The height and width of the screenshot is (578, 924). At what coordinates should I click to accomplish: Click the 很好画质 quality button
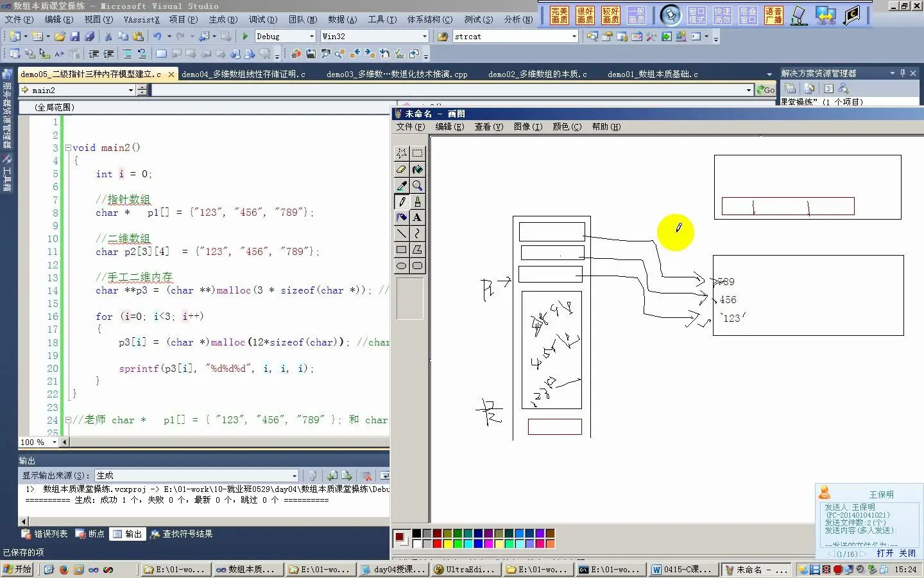(585, 15)
